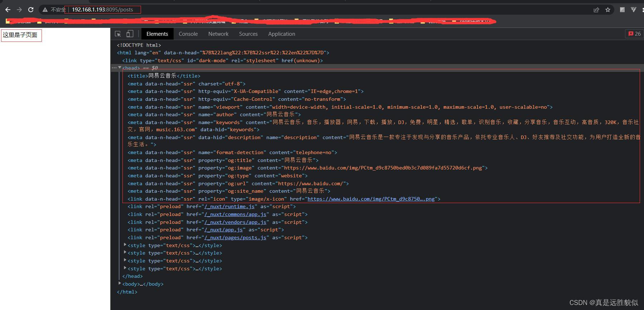The height and width of the screenshot is (310, 644).
Task: Toggle the device toolbar
Action: click(x=130, y=34)
